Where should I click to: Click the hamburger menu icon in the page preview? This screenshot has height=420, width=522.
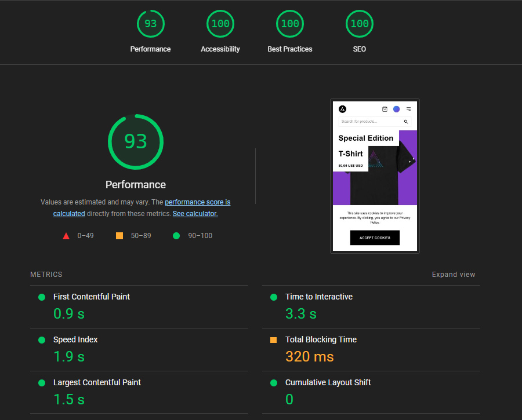click(408, 109)
